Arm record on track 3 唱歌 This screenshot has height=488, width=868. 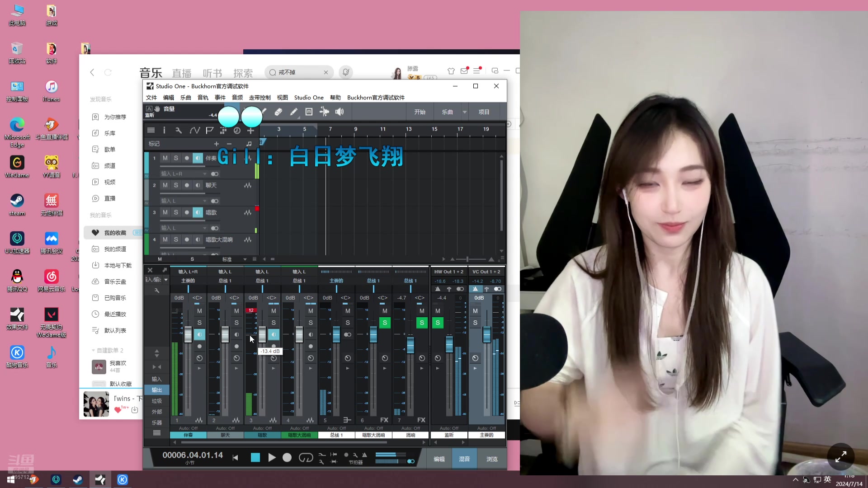tap(187, 212)
